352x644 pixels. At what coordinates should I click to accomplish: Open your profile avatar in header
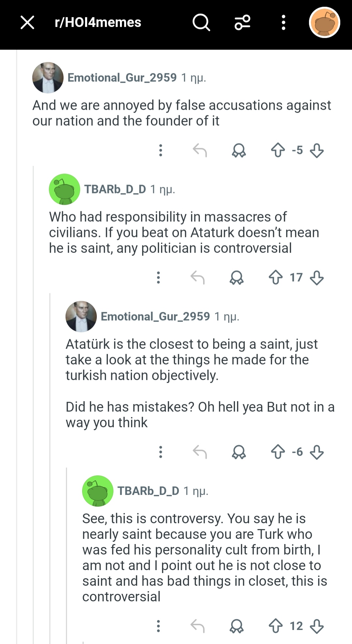324,22
